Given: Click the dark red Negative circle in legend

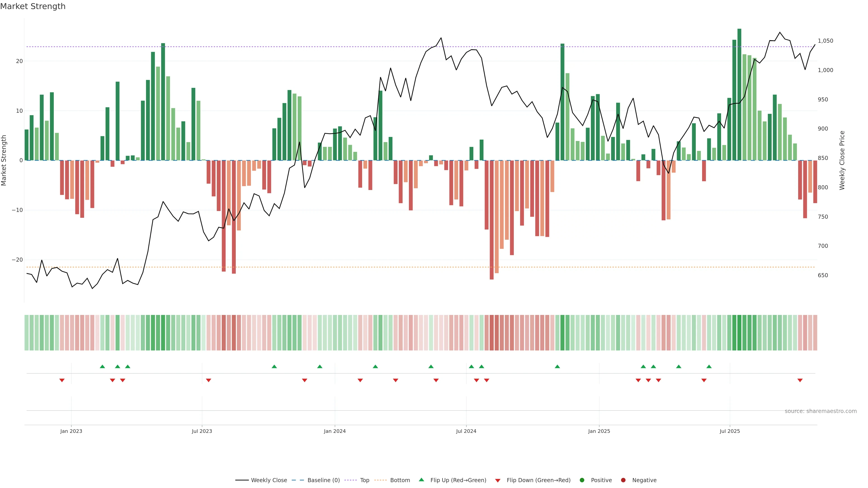Looking at the screenshot, I should (623, 480).
